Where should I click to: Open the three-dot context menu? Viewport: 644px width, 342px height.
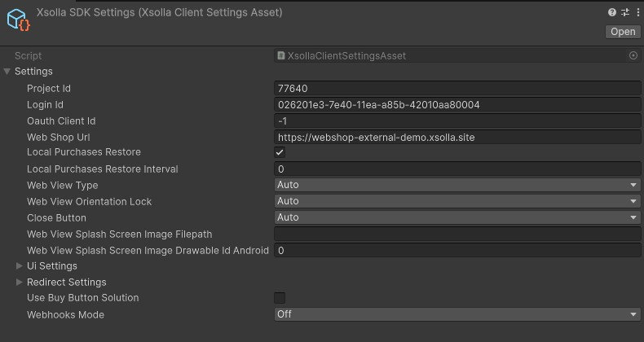tap(636, 12)
